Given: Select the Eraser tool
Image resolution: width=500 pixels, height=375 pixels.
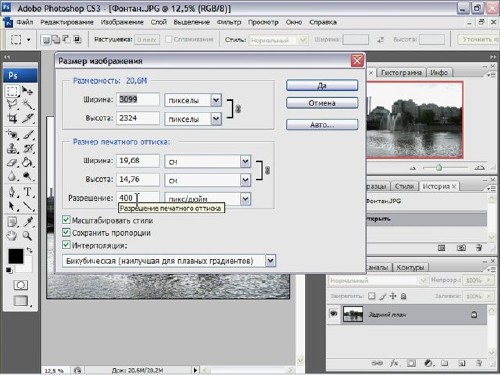Looking at the screenshot, I should (x=12, y=162).
